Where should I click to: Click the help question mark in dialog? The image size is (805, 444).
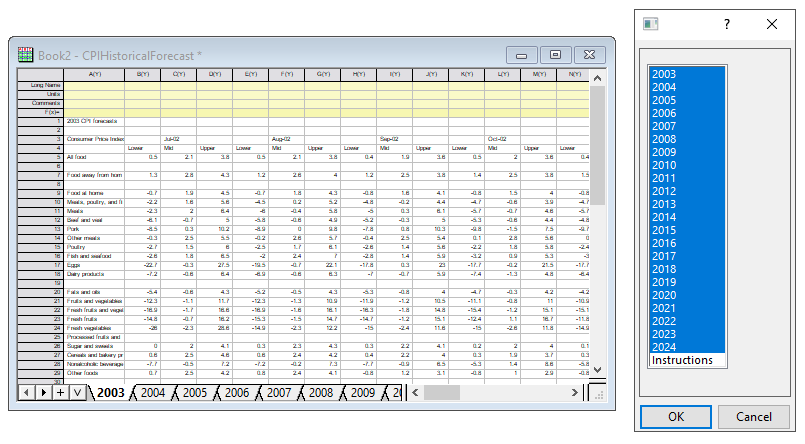(x=726, y=24)
